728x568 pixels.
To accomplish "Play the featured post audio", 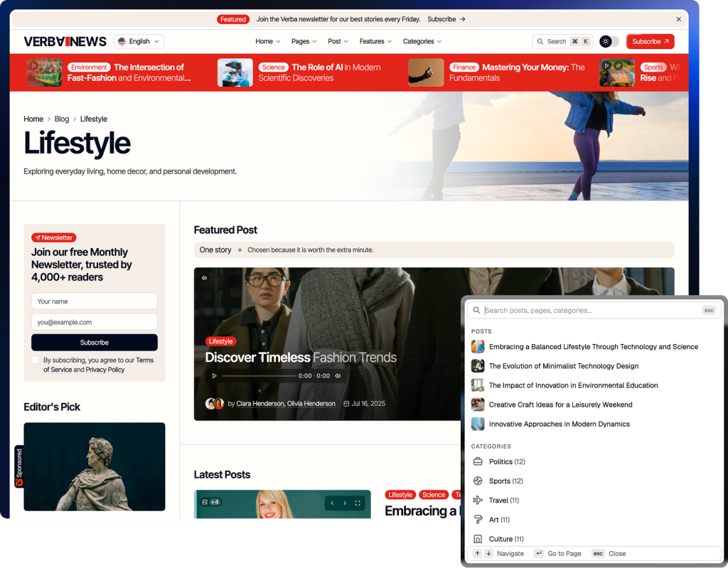I will [214, 376].
